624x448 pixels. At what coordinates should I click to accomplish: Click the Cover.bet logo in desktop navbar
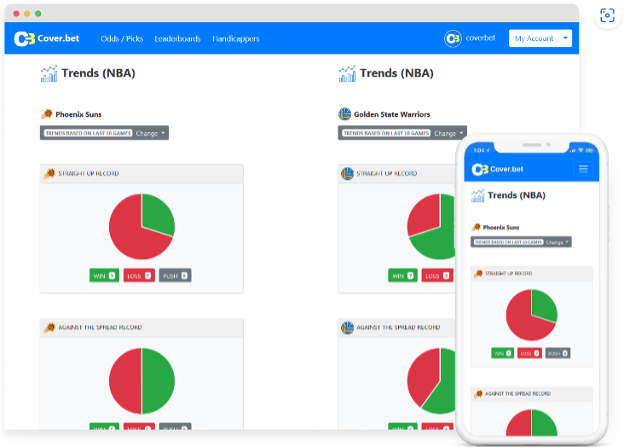(x=47, y=39)
